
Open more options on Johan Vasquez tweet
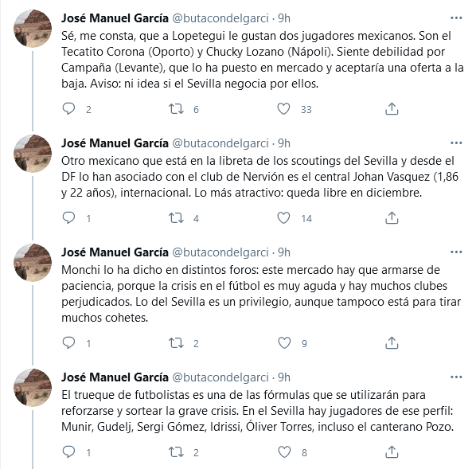click(x=456, y=143)
